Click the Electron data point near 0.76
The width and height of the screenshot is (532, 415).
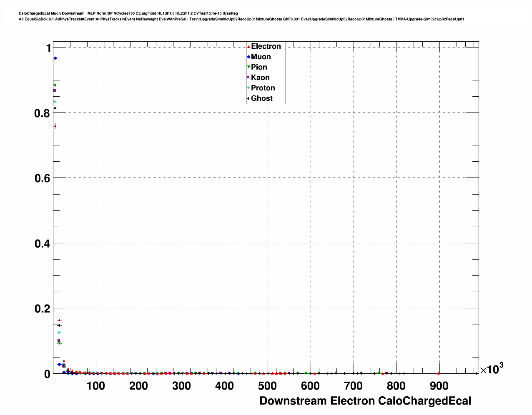[55, 126]
